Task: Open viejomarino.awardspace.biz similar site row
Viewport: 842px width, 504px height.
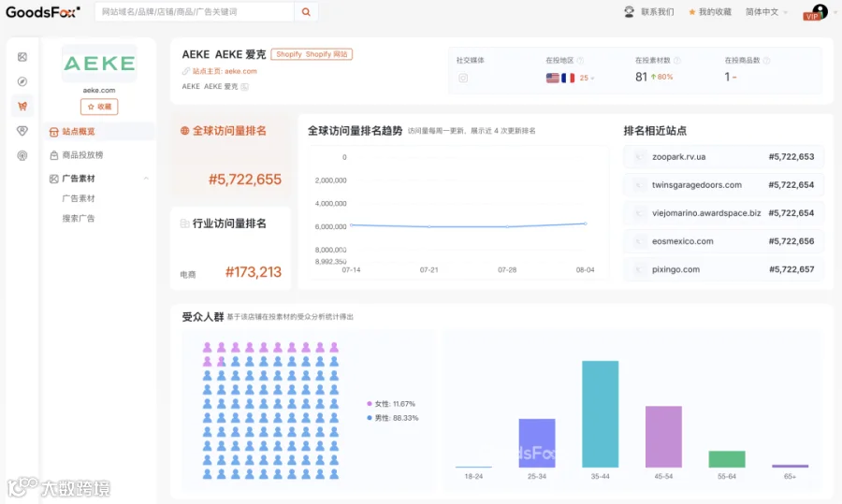Action: coord(723,213)
